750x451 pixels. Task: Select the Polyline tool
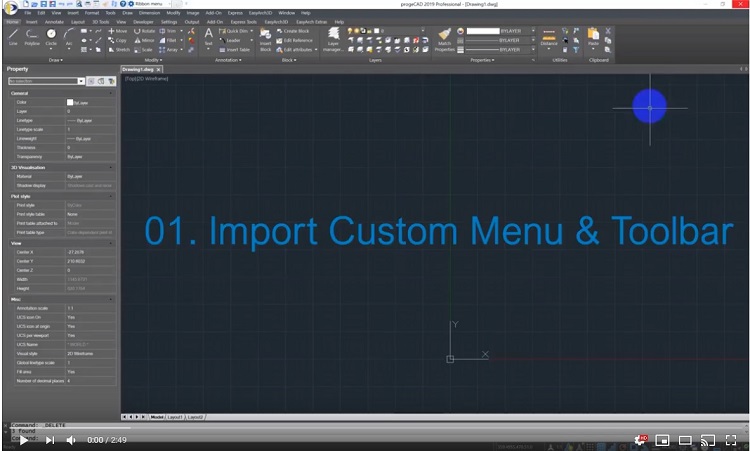pyautogui.click(x=32, y=36)
